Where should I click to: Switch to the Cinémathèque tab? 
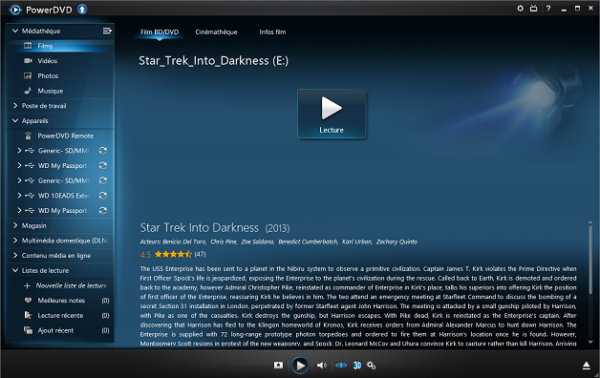point(216,32)
